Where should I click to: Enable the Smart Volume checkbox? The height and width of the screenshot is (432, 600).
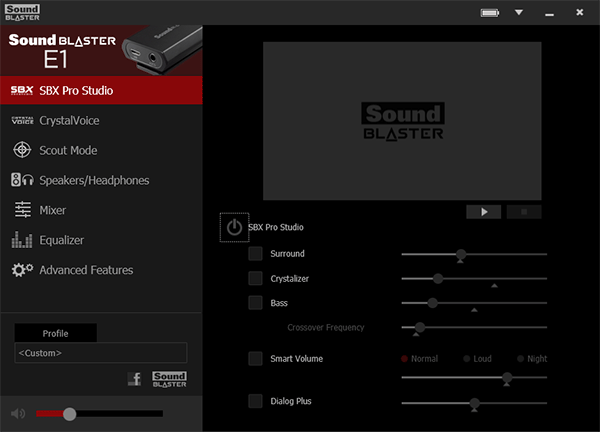(x=255, y=359)
